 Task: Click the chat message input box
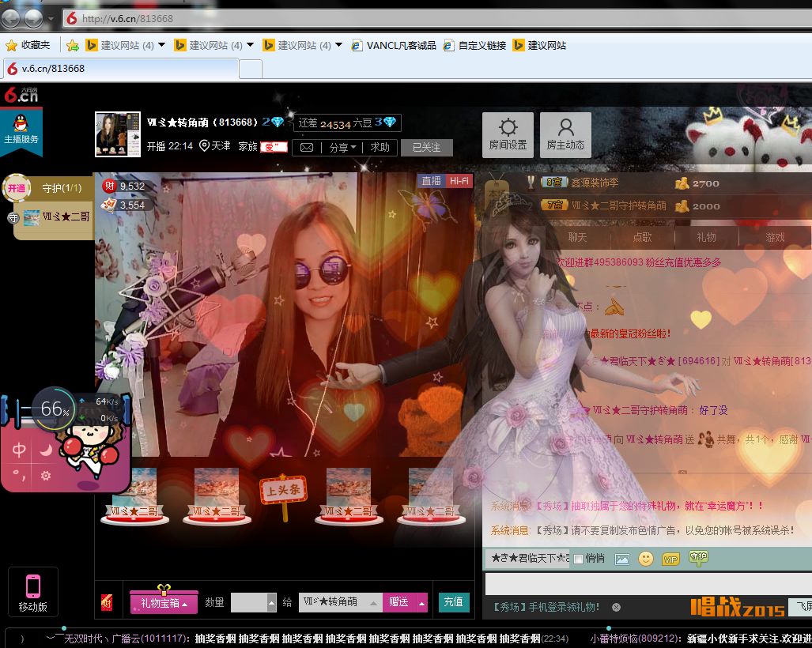coord(648,583)
